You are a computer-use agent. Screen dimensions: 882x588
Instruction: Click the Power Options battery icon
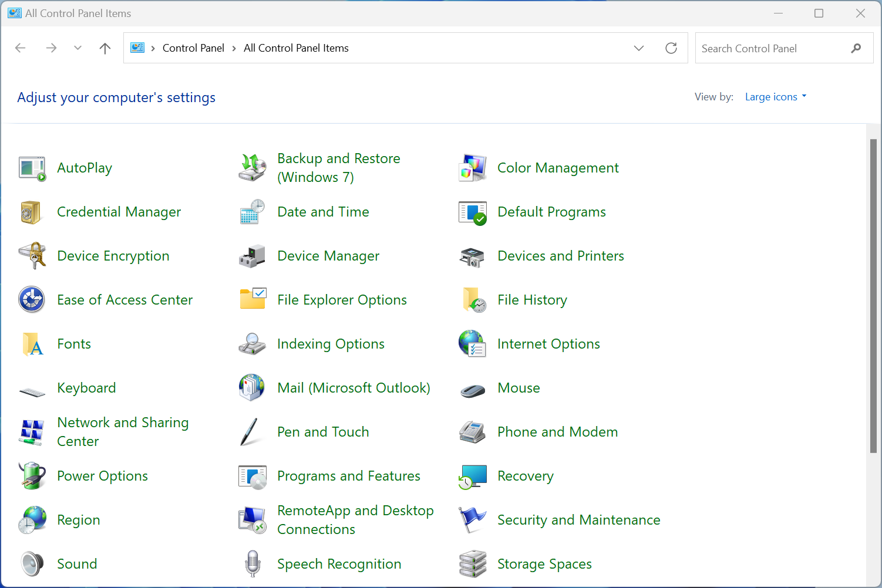pyautogui.click(x=32, y=475)
